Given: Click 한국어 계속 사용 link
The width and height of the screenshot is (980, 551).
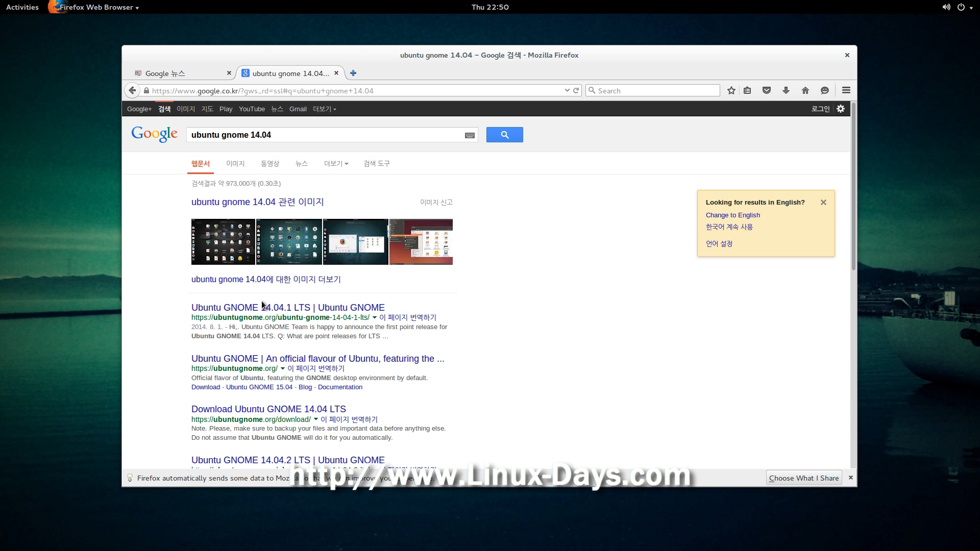Looking at the screenshot, I should coord(729,227).
